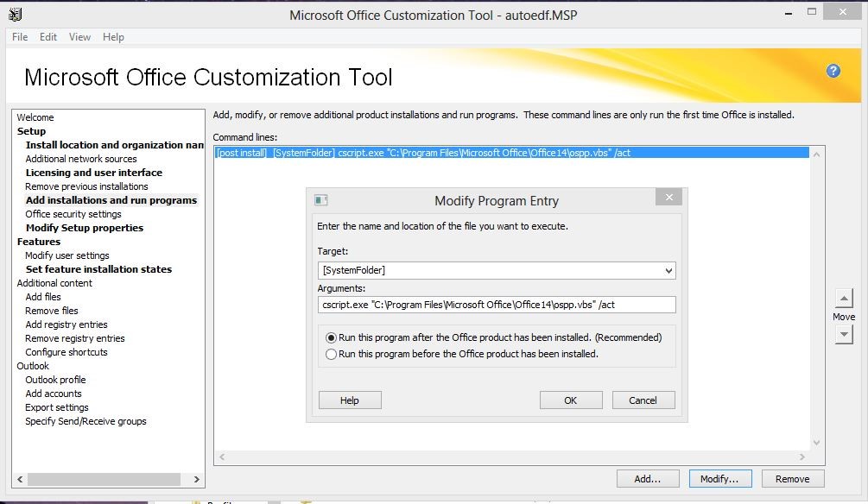868x504 pixels.
Task: Open the View menu
Action: click(79, 37)
